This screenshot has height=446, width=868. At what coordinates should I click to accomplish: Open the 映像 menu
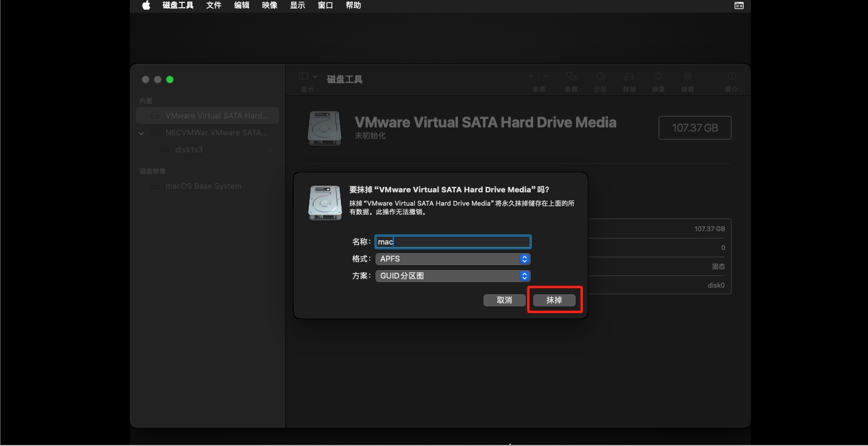point(269,5)
